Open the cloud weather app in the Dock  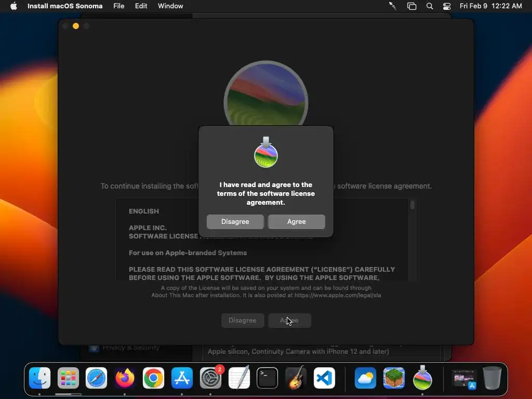[365, 378]
